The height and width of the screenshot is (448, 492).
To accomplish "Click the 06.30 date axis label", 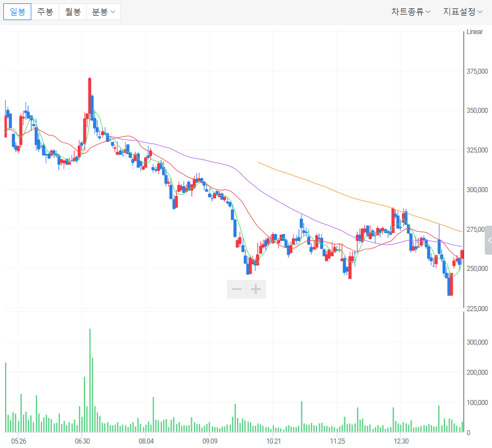I will (82, 441).
